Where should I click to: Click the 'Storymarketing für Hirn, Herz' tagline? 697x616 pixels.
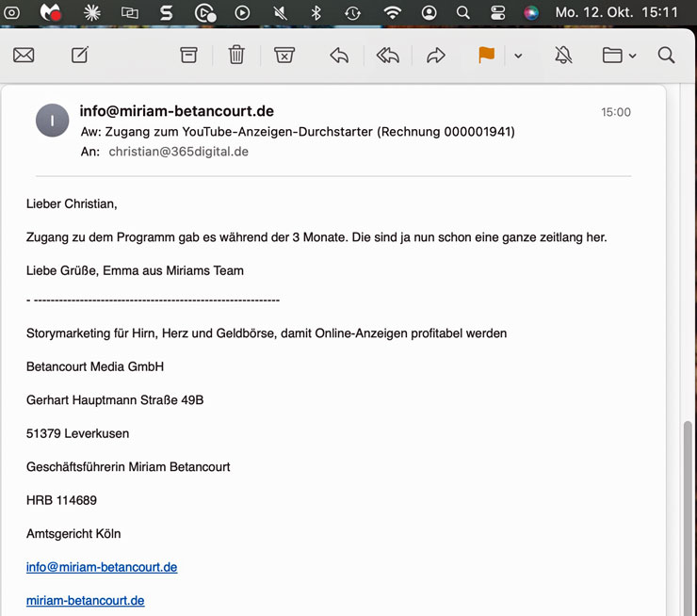coord(267,333)
